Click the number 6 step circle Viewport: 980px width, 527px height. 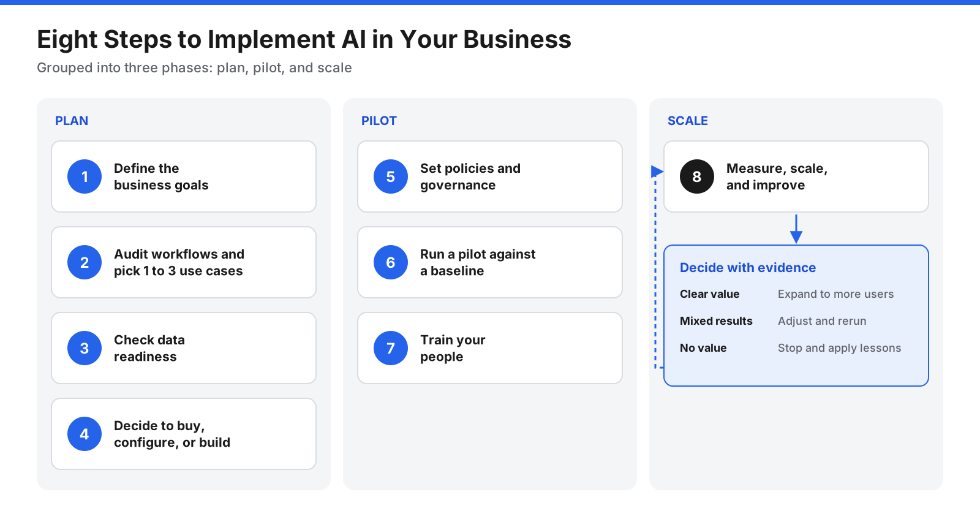(x=391, y=262)
